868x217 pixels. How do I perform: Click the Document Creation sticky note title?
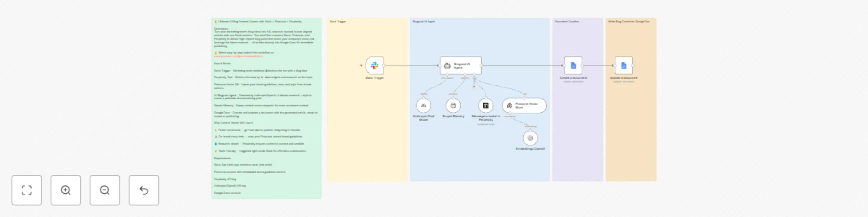[567, 21]
